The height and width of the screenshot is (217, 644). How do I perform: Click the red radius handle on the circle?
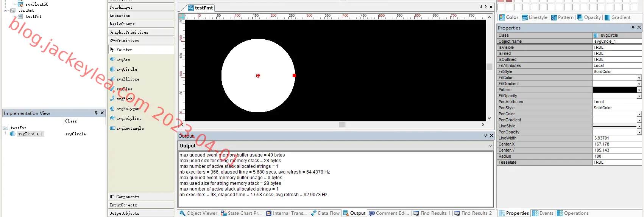(294, 76)
